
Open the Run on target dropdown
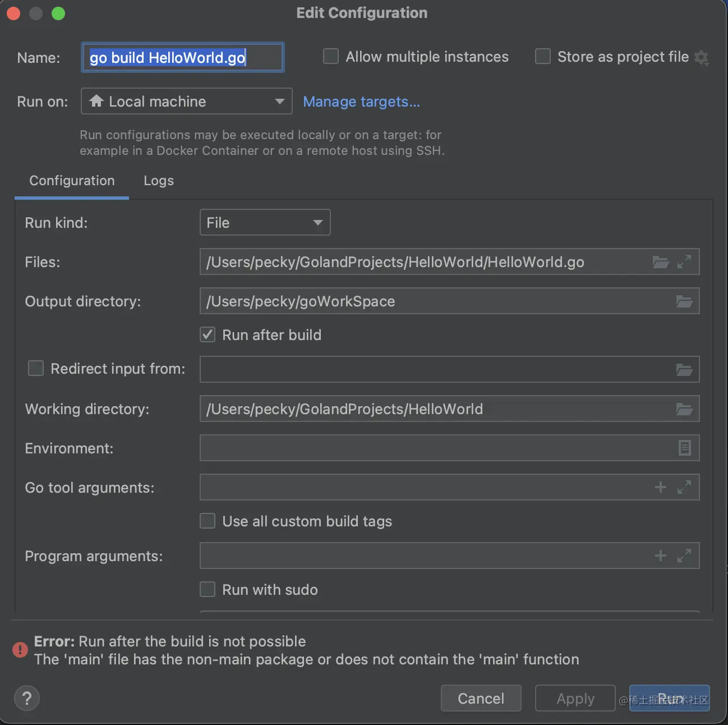point(186,102)
